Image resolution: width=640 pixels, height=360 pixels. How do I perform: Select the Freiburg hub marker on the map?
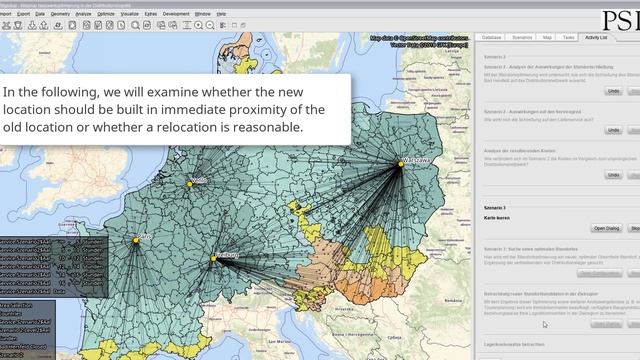click(x=213, y=258)
